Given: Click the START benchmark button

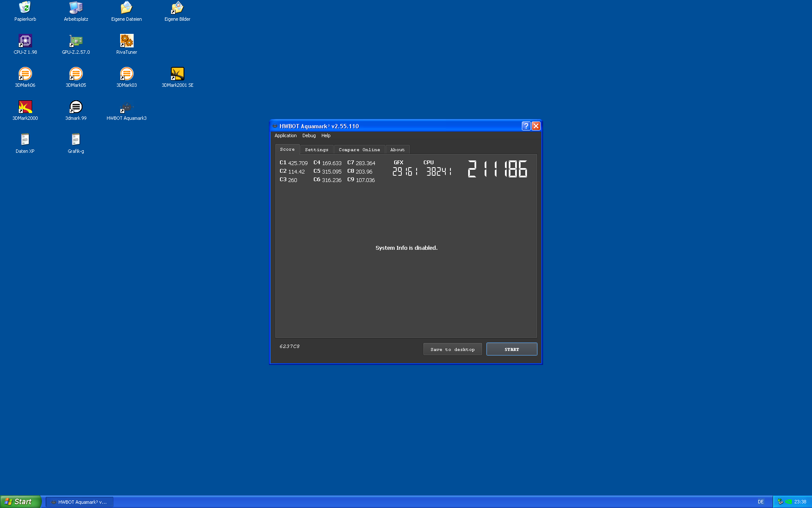Looking at the screenshot, I should click(x=512, y=349).
